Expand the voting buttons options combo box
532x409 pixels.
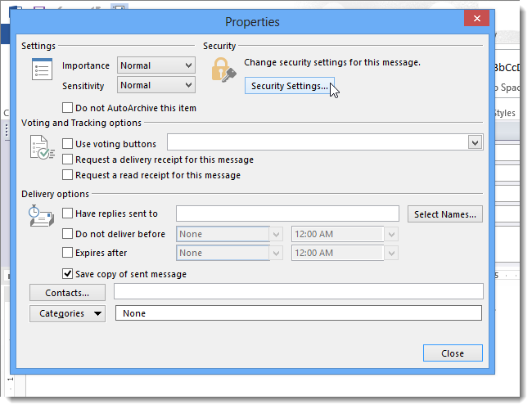click(x=475, y=142)
